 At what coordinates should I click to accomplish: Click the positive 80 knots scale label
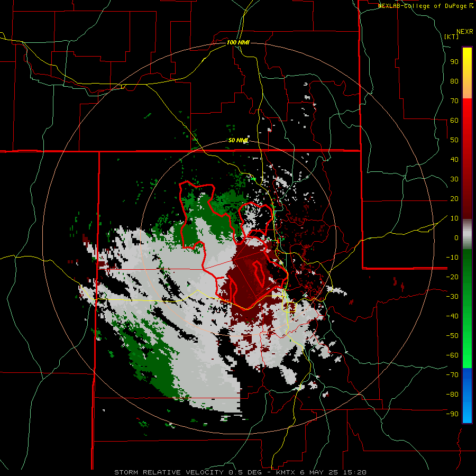click(x=454, y=81)
